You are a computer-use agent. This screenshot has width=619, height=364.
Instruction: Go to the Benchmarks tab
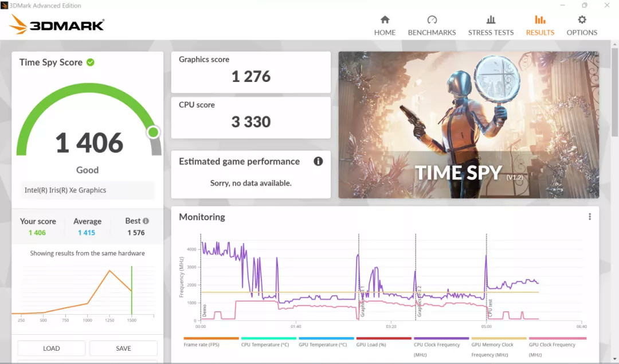(432, 26)
